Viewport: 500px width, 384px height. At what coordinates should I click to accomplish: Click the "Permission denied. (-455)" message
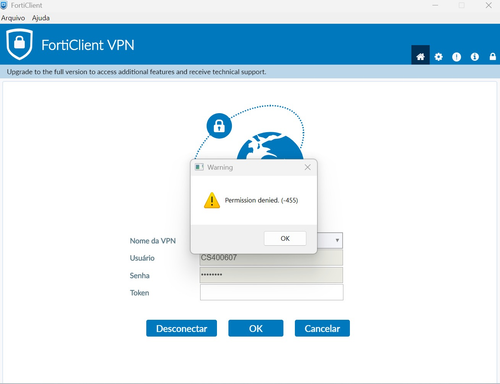click(261, 200)
